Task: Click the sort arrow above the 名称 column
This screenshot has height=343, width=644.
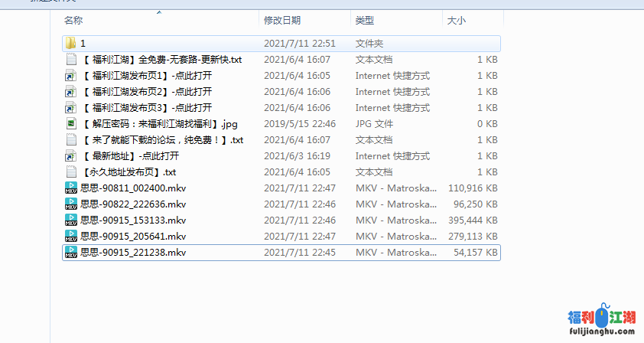Action: point(159,12)
